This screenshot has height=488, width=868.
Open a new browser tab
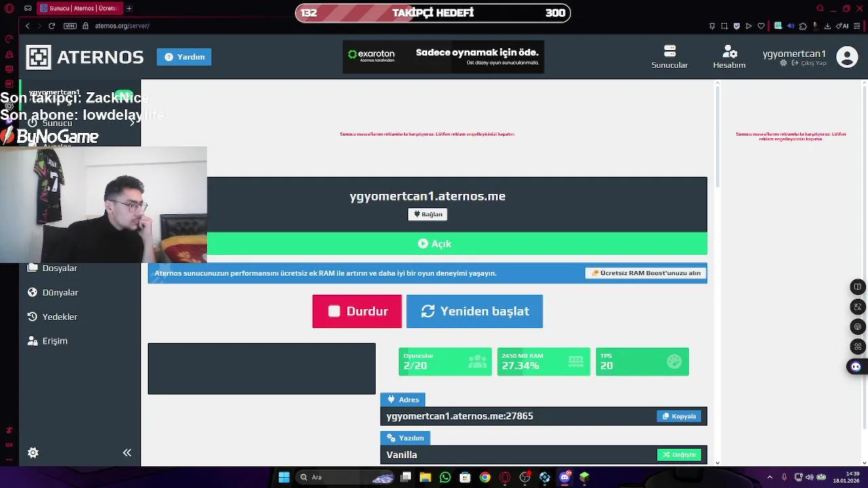coord(129,8)
